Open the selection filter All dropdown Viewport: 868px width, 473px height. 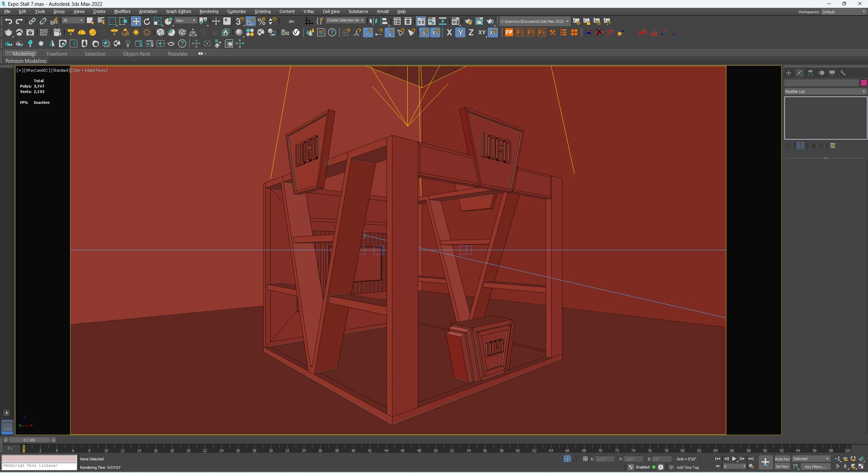[73, 21]
